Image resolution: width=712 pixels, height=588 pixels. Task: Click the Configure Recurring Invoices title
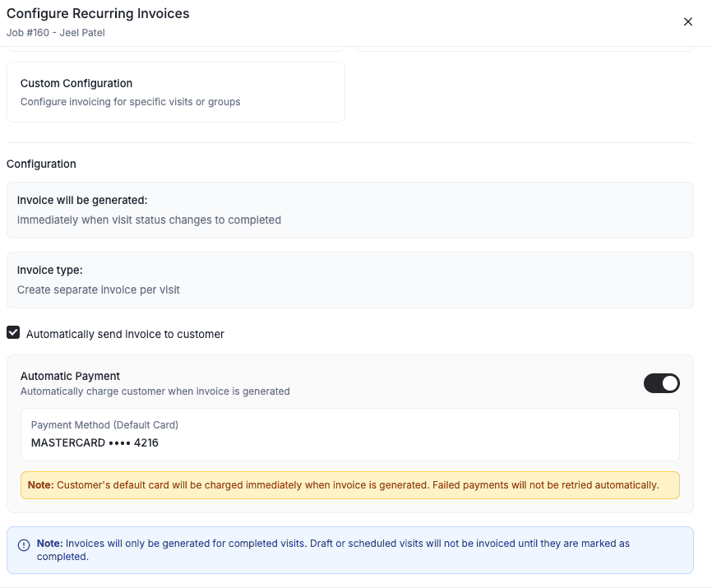coord(98,14)
